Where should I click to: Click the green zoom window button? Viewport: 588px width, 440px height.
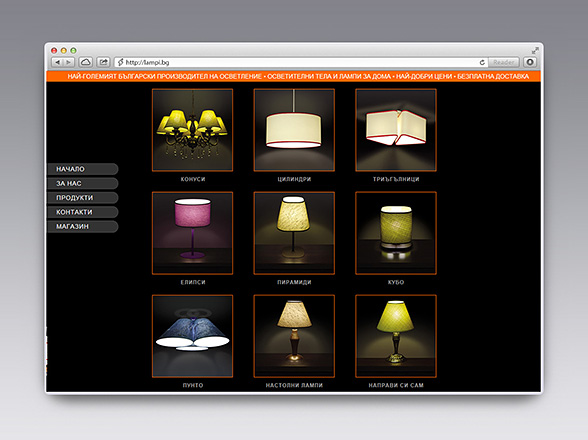coord(74,50)
